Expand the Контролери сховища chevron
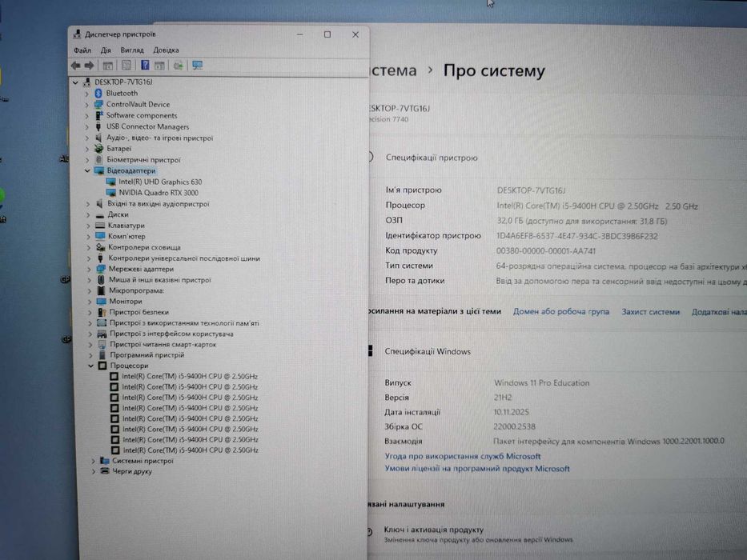 (89, 247)
